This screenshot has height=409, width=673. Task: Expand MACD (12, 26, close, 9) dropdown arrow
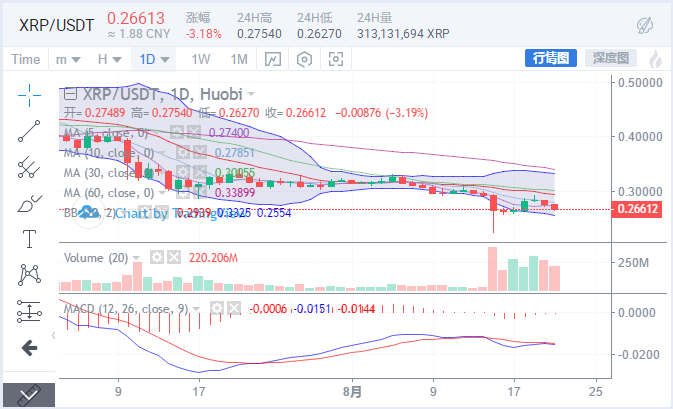pyautogui.click(x=197, y=309)
